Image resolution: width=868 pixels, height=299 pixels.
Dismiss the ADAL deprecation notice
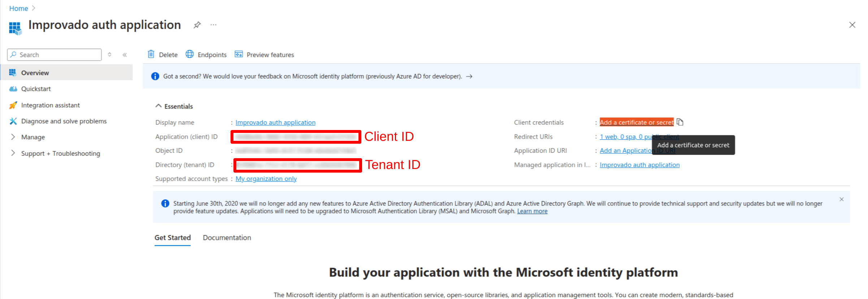click(x=842, y=199)
